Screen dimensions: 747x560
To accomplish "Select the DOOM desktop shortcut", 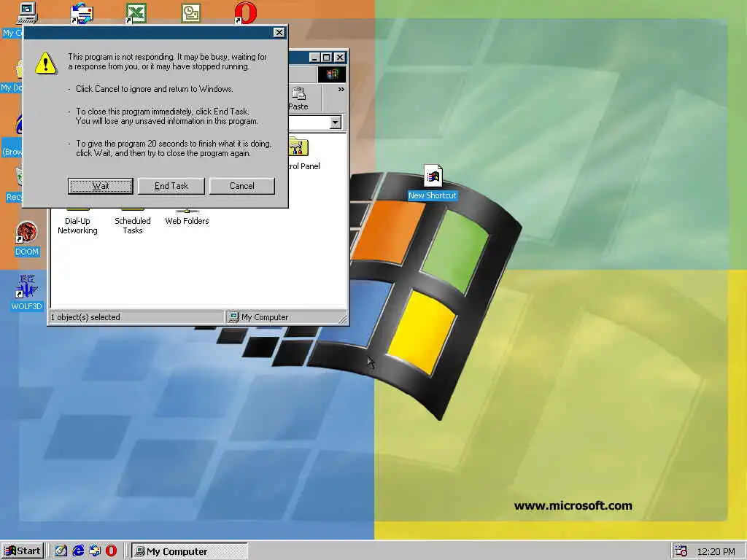I will pyautogui.click(x=27, y=238).
